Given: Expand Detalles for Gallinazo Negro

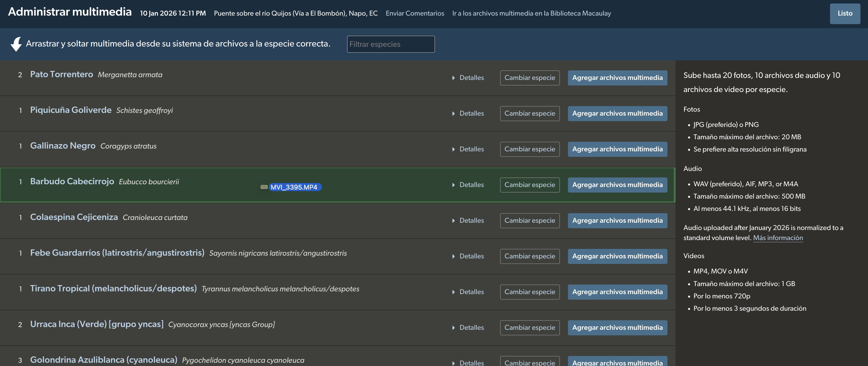Looking at the screenshot, I should point(468,149).
